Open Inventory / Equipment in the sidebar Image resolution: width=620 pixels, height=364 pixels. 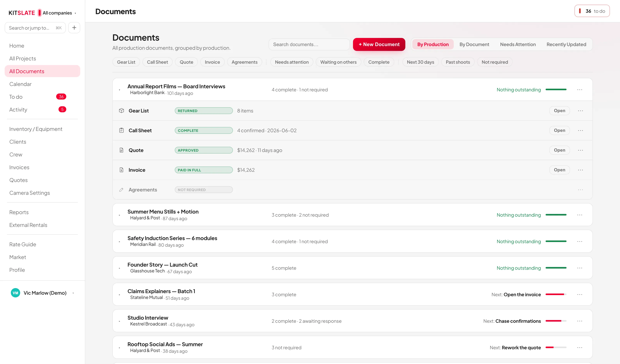42,129
